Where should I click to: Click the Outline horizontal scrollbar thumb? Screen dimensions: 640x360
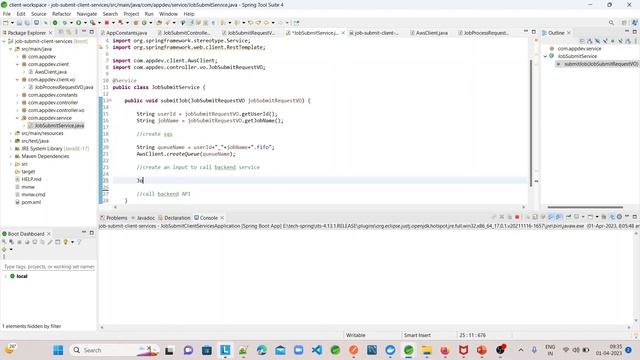[585, 207]
